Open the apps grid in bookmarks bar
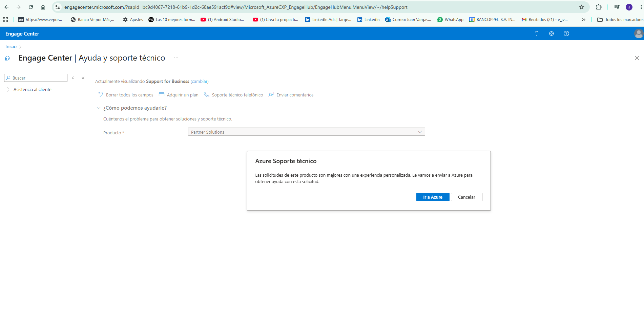The image size is (644, 334). pyautogui.click(x=5, y=20)
